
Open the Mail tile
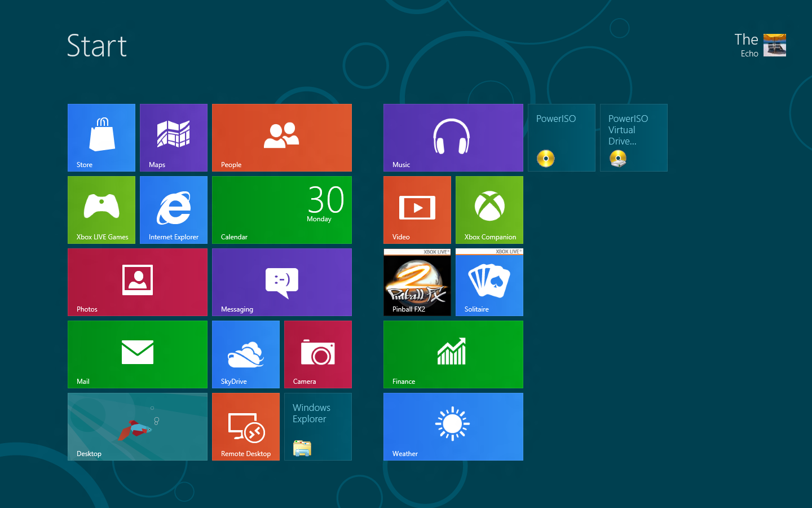138,354
